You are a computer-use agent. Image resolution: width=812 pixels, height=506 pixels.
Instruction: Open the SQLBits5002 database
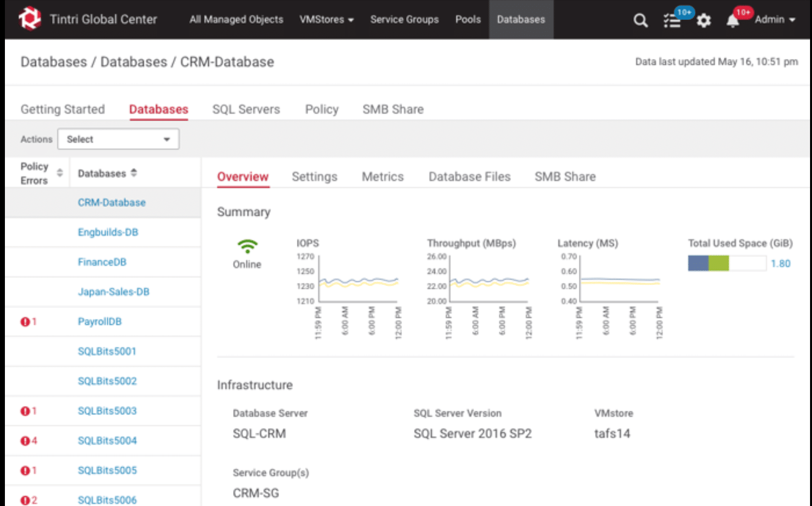point(107,381)
